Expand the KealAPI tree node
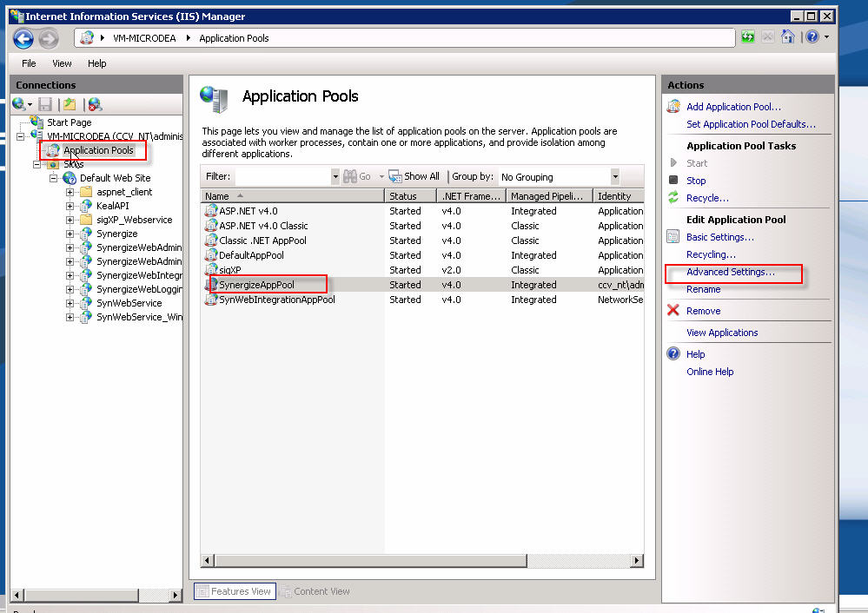 [70, 206]
